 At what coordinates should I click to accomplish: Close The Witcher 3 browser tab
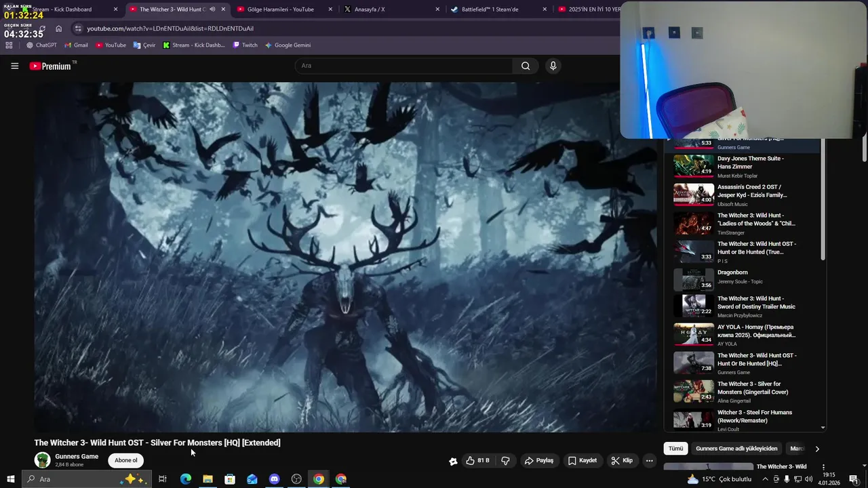223,9
